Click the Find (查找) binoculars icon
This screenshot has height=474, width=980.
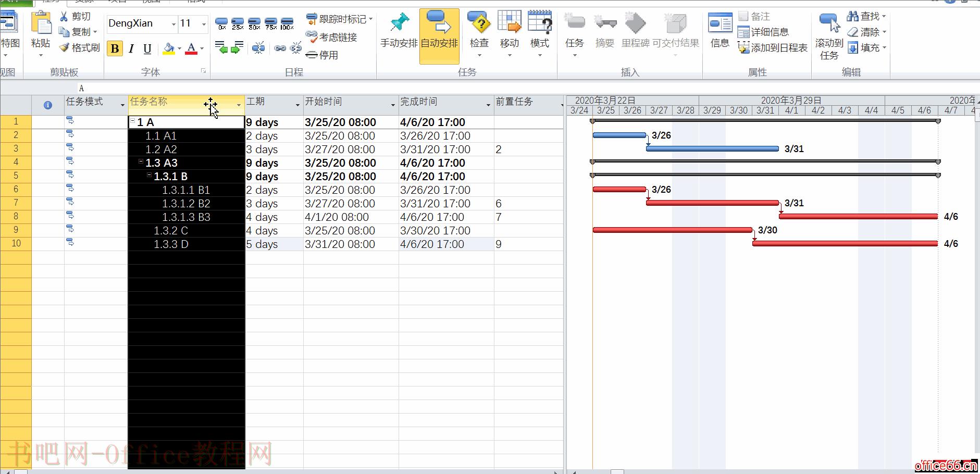click(x=852, y=16)
